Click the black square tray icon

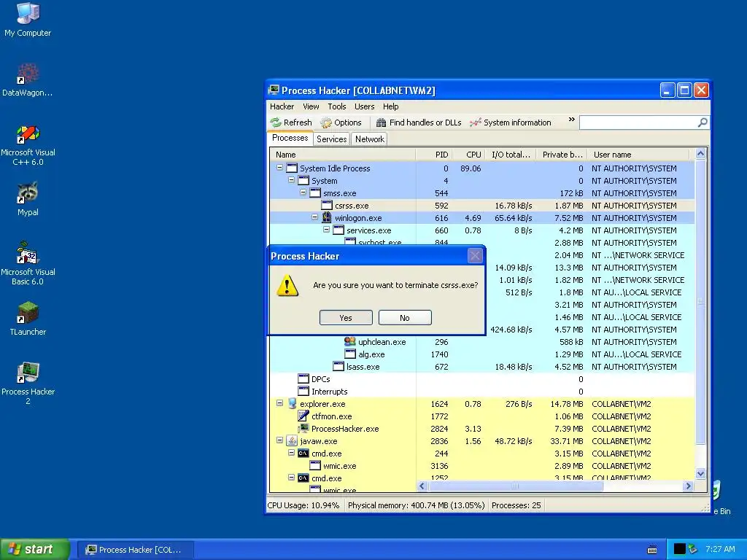pos(679,549)
